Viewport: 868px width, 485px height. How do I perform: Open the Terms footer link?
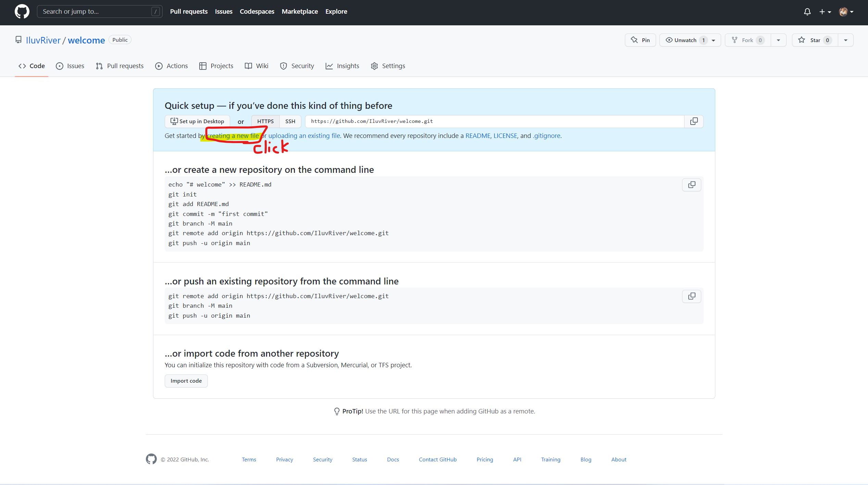249,460
